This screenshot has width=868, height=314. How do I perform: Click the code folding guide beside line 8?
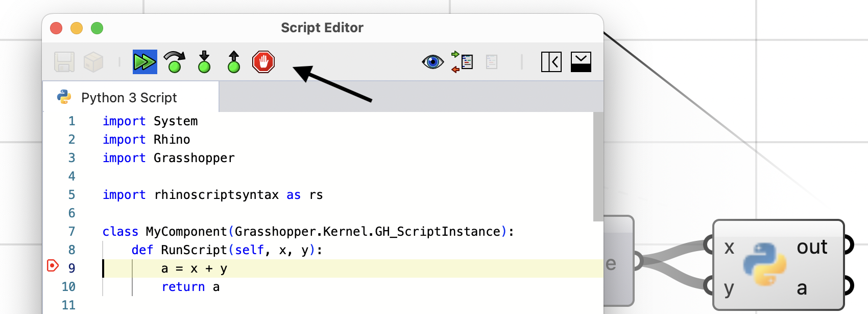[103, 250]
